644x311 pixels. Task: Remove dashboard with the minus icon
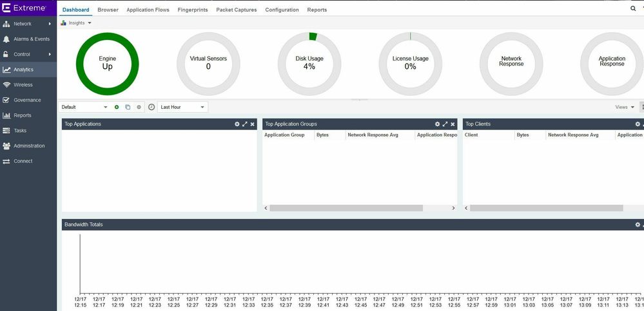(x=139, y=107)
